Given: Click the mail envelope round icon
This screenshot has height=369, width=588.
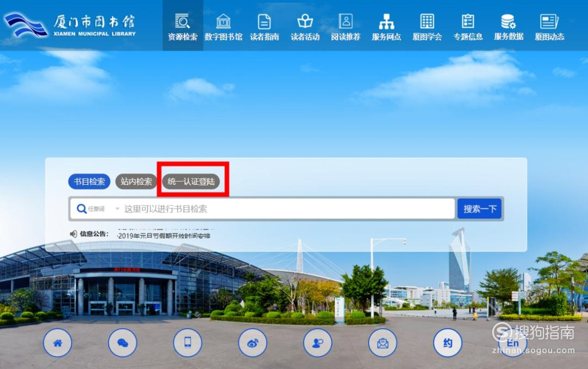Looking at the screenshot, I should tap(383, 343).
